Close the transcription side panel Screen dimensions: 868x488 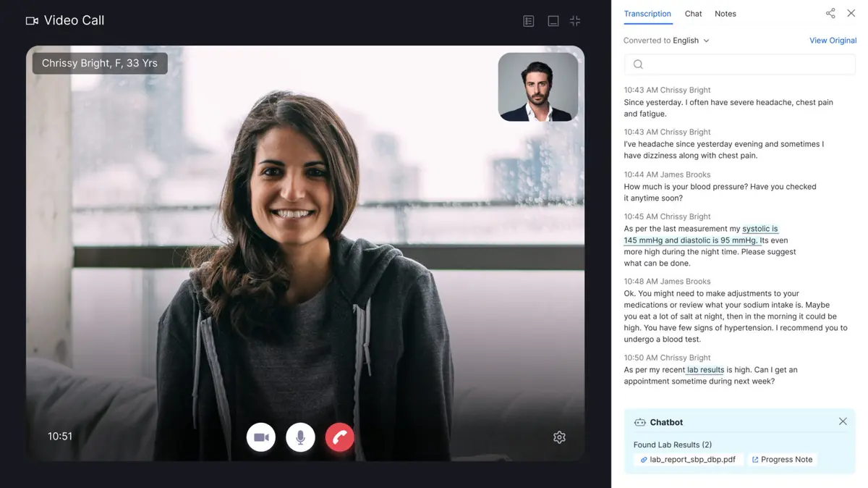pyautogui.click(x=851, y=14)
